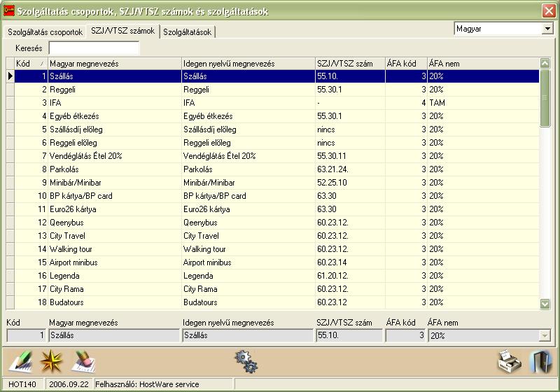560x392 pixels.
Task: Click the Keresés search field
Action: tap(94, 48)
